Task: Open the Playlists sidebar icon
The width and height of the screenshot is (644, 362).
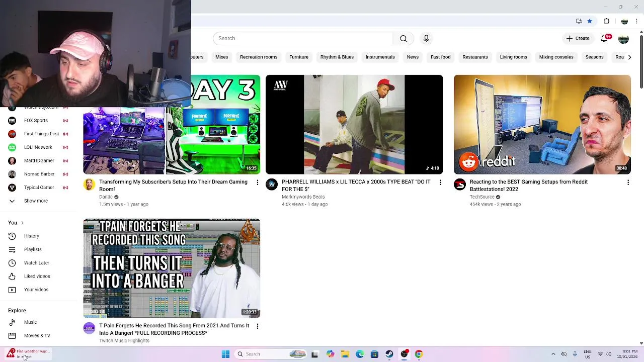Action: [x=12, y=249]
